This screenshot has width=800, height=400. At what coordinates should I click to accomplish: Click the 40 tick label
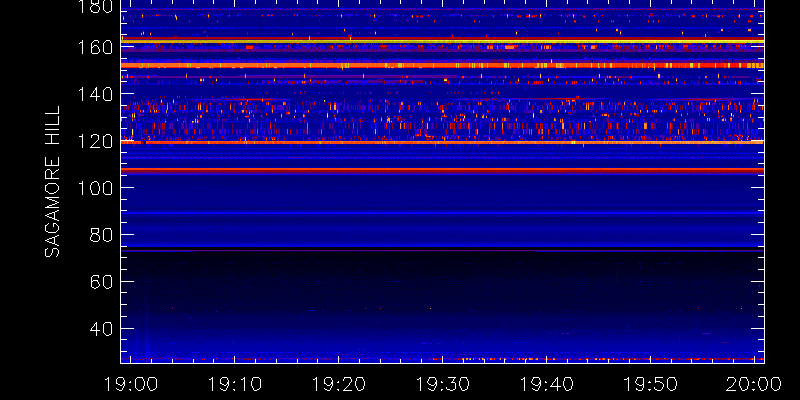point(101,329)
